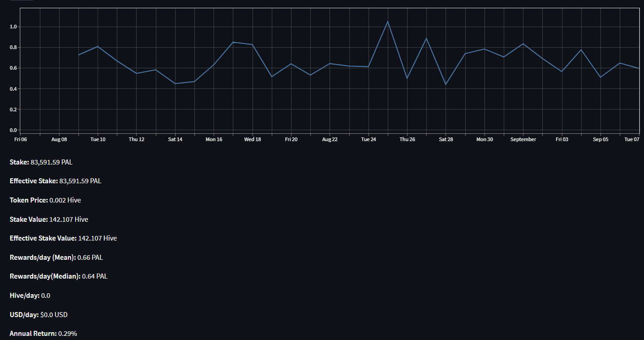Select 'Rewards/day (Mean): 0.66 PAL' text

click(56, 258)
